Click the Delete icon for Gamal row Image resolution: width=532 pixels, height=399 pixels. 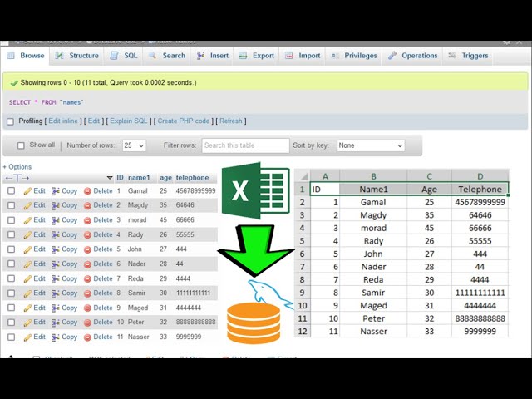tap(87, 191)
